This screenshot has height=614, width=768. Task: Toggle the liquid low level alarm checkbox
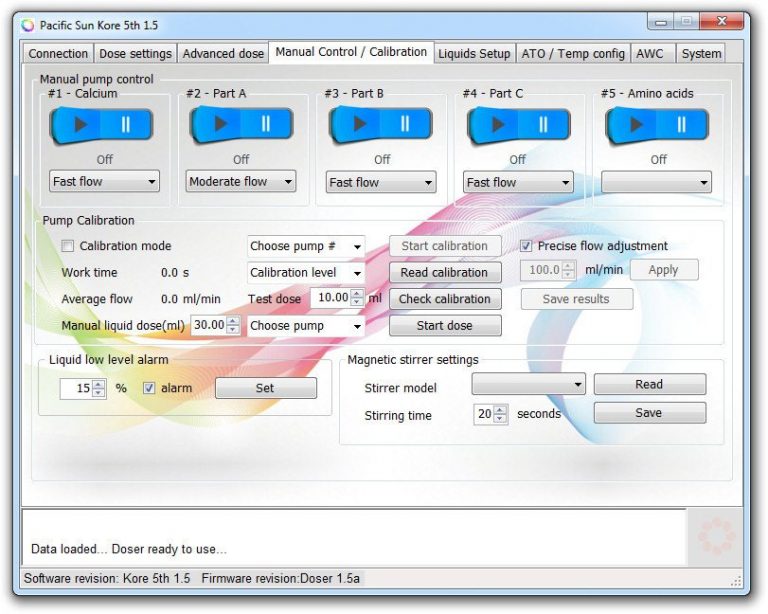click(150, 388)
